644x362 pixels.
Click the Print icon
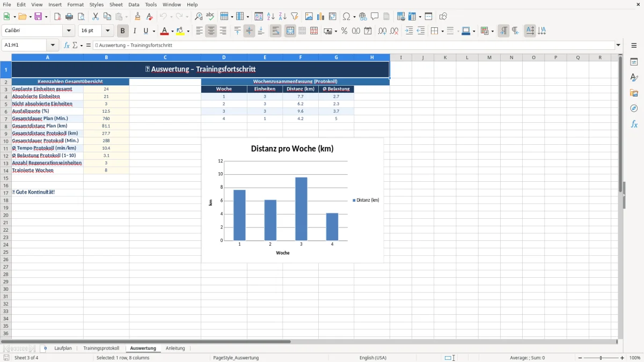(x=69, y=17)
